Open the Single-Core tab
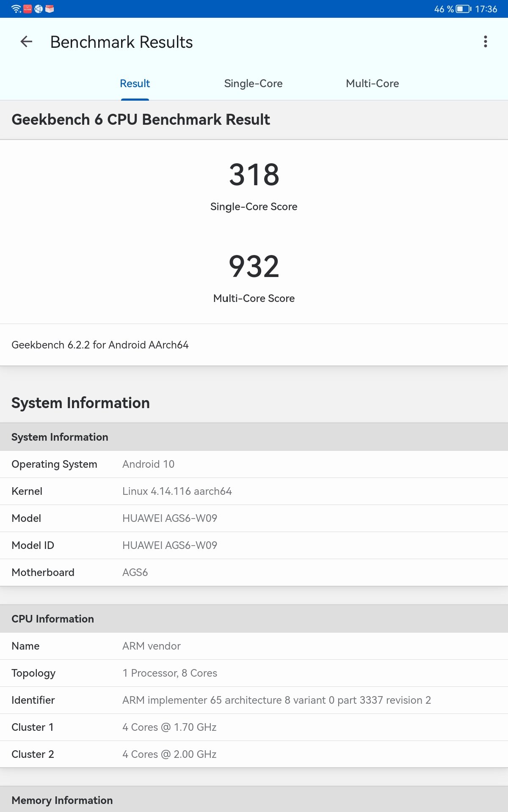Image resolution: width=508 pixels, height=812 pixels. 253,83
